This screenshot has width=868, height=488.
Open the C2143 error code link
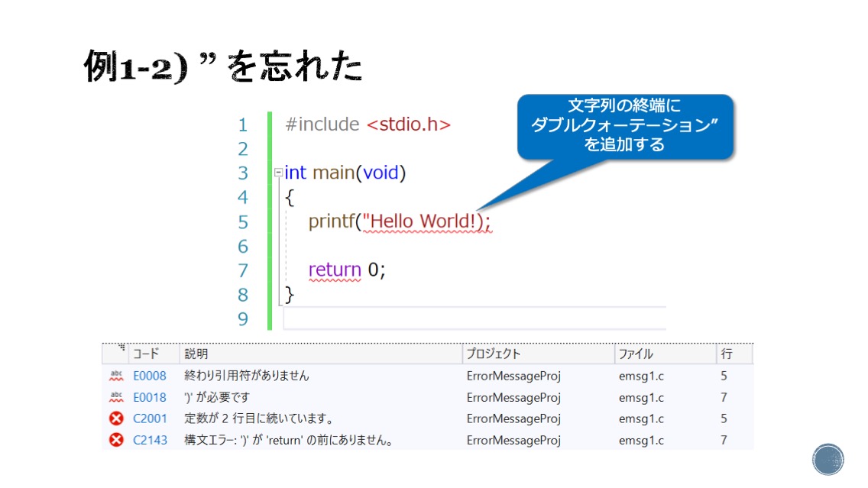[150, 441]
